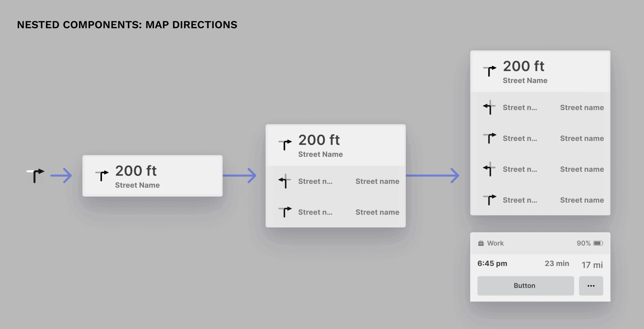Click truncated Street n... in bottom row of three-step card
Image resolution: width=644 pixels, height=329 pixels.
pyautogui.click(x=315, y=212)
